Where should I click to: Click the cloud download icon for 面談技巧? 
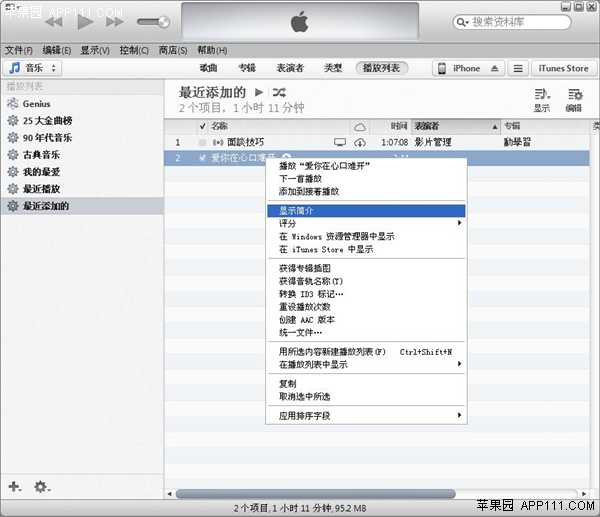[361, 142]
